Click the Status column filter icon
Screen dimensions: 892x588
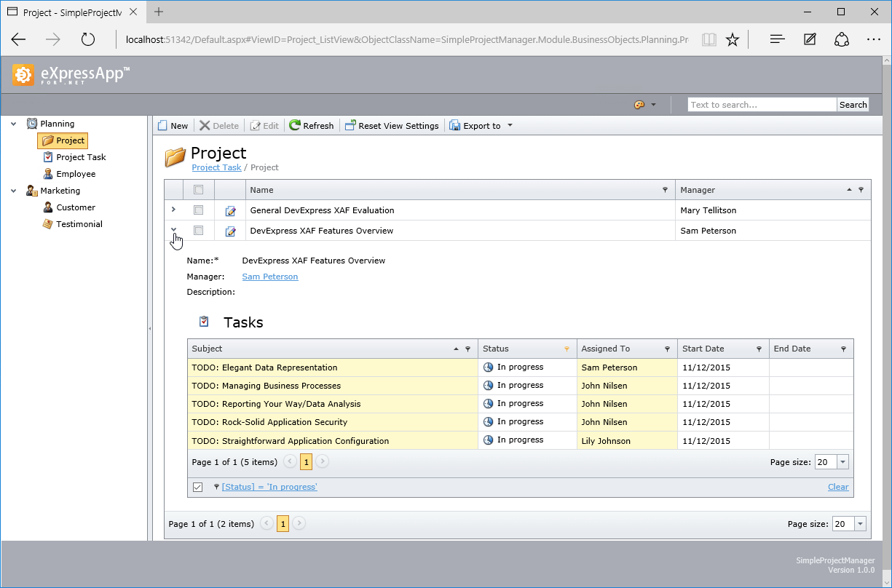[567, 349]
